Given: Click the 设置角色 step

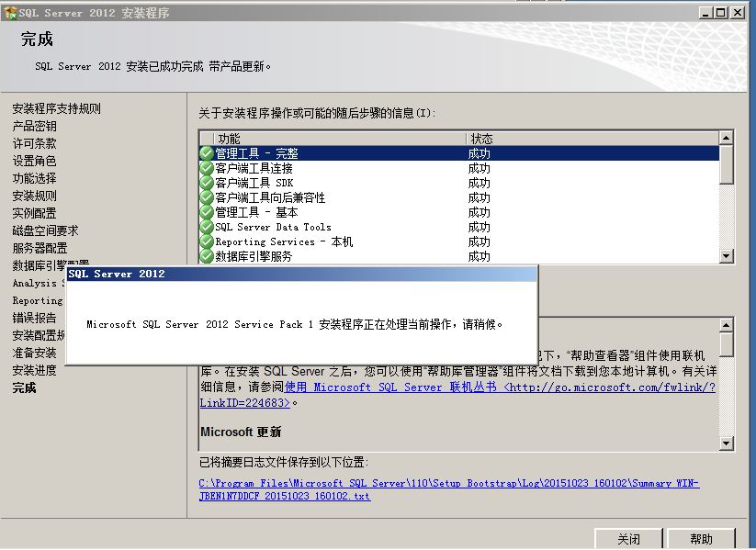Looking at the screenshot, I should pos(34,161).
